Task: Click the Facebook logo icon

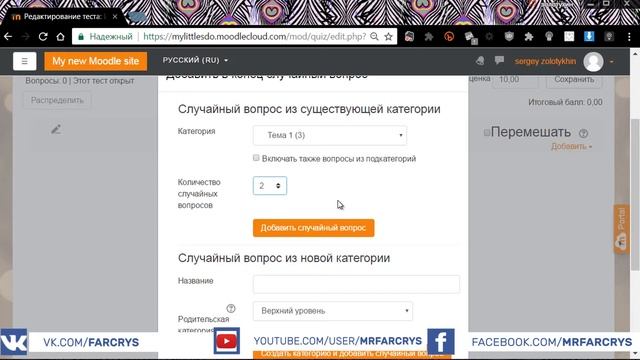Action: tap(441, 342)
